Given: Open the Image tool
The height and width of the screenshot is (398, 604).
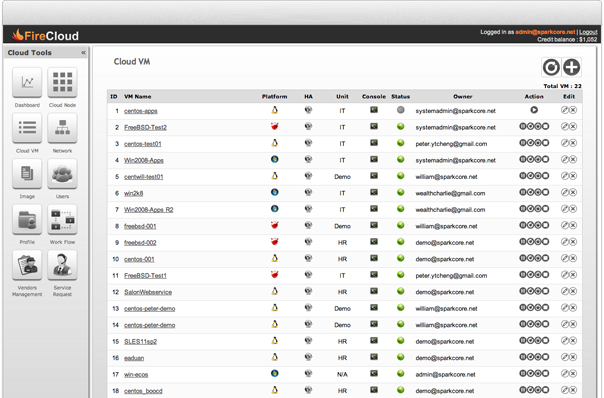Looking at the screenshot, I should pyautogui.click(x=27, y=174).
